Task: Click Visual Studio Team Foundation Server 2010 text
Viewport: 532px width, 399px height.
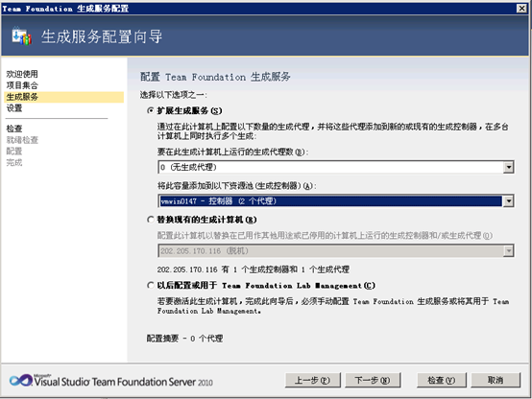Action: 123,382
